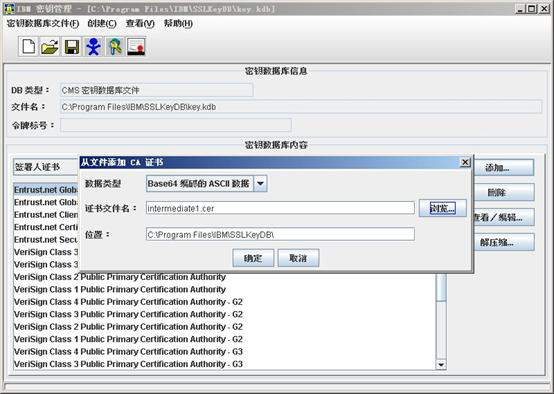Click the new key database file icon
This screenshot has width=554, height=394.
pyautogui.click(x=28, y=47)
